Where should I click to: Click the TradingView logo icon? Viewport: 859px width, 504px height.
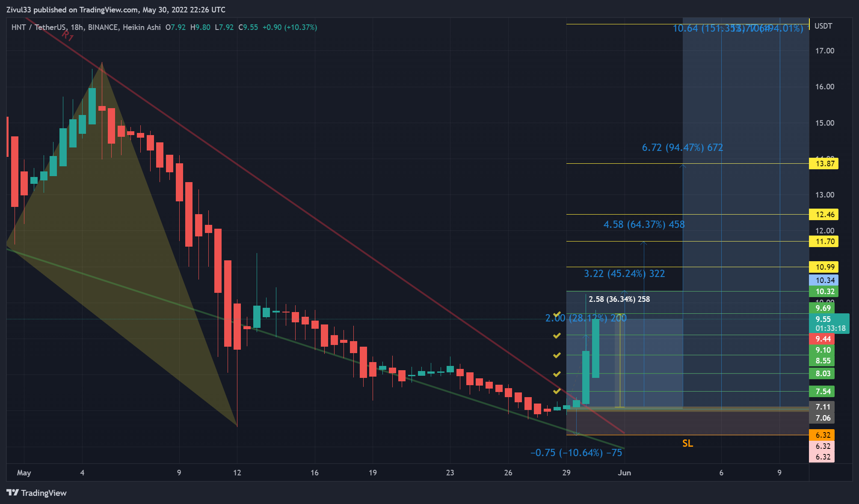13,492
